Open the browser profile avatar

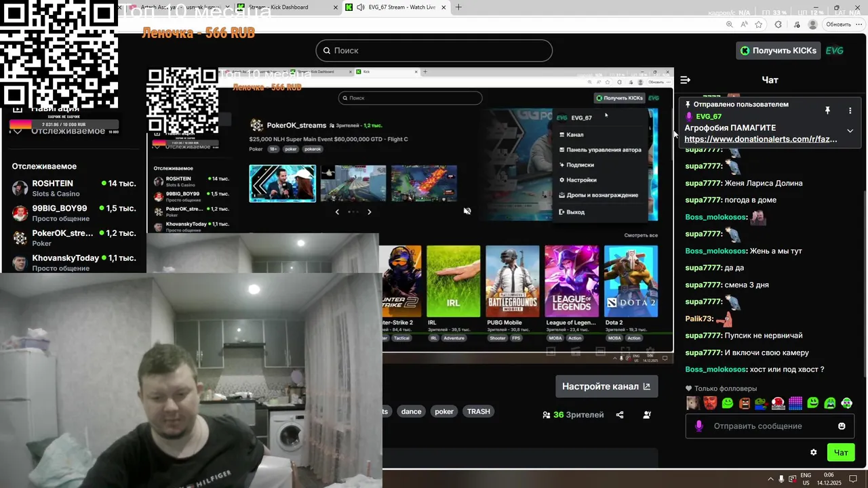click(812, 24)
